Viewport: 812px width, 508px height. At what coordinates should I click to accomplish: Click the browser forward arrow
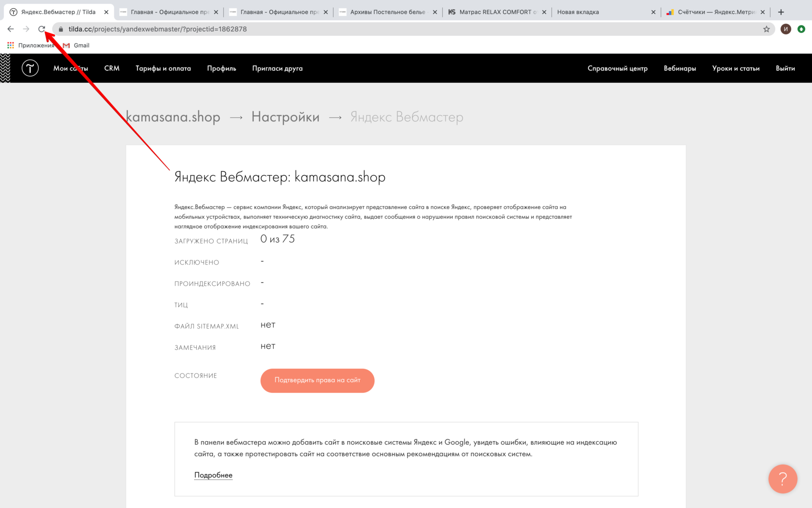click(x=26, y=29)
